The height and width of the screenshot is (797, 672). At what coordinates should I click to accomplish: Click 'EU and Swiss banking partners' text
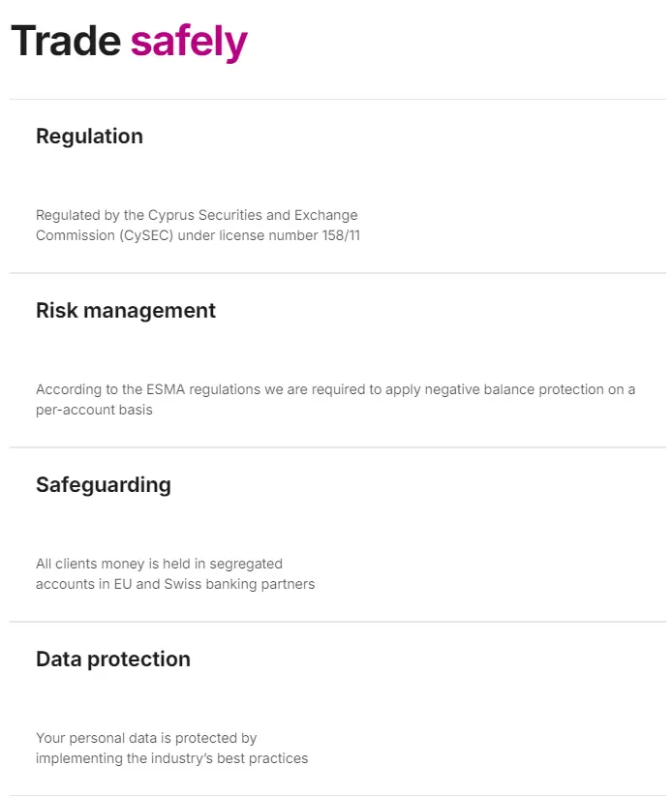215,585
